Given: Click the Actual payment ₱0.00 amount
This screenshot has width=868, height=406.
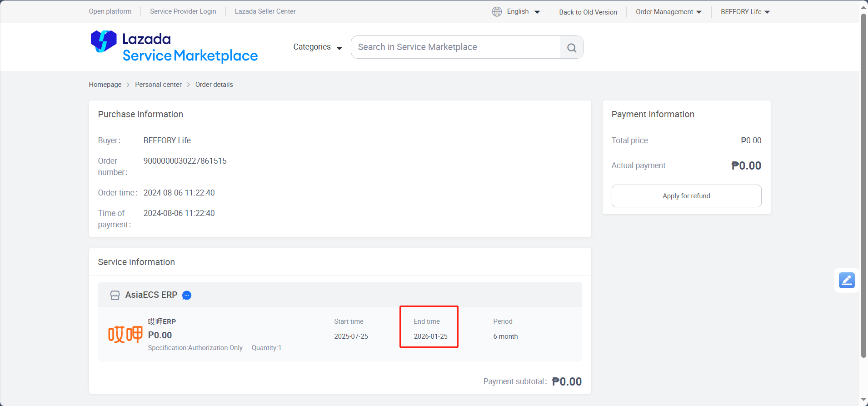Looking at the screenshot, I should click(x=746, y=165).
